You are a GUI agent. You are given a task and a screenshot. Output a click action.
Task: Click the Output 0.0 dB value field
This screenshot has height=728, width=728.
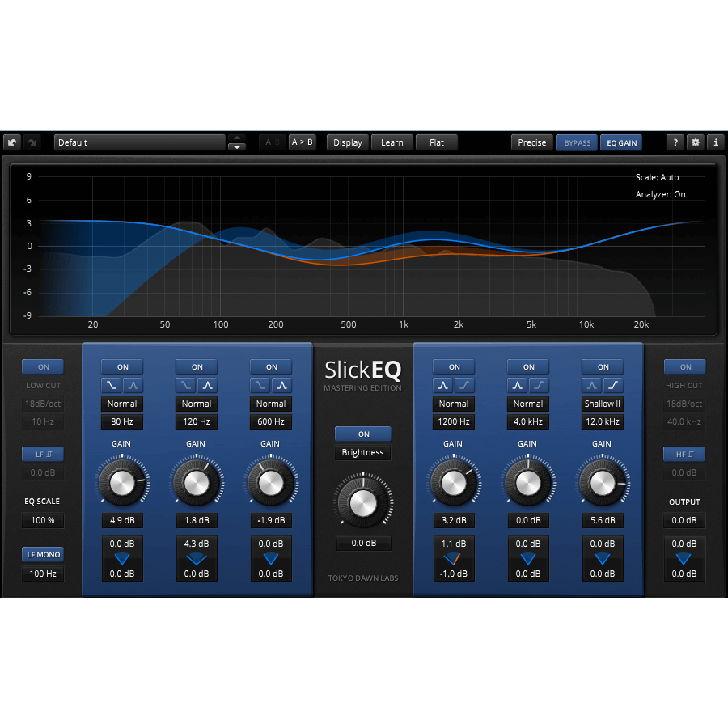point(684,520)
